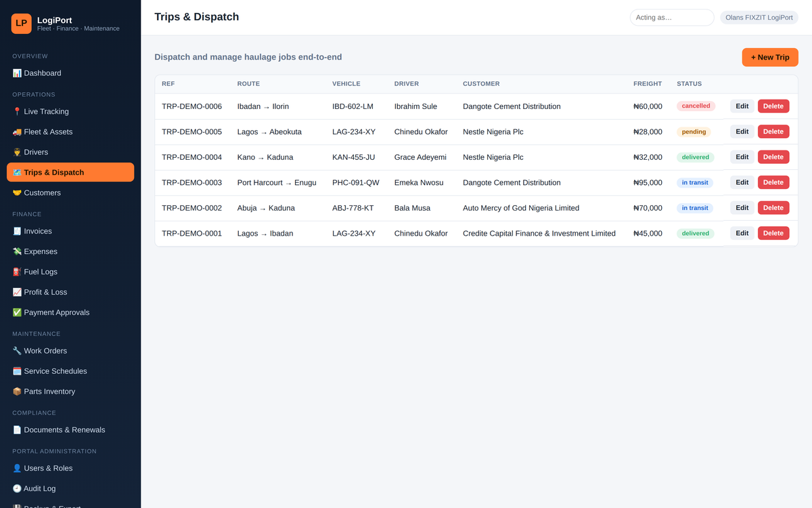This screenshot has width=812, height=508.
Task: Edit trip TRP-DEMO-0003
Action: pyautogui.click(x=742, y=182)
